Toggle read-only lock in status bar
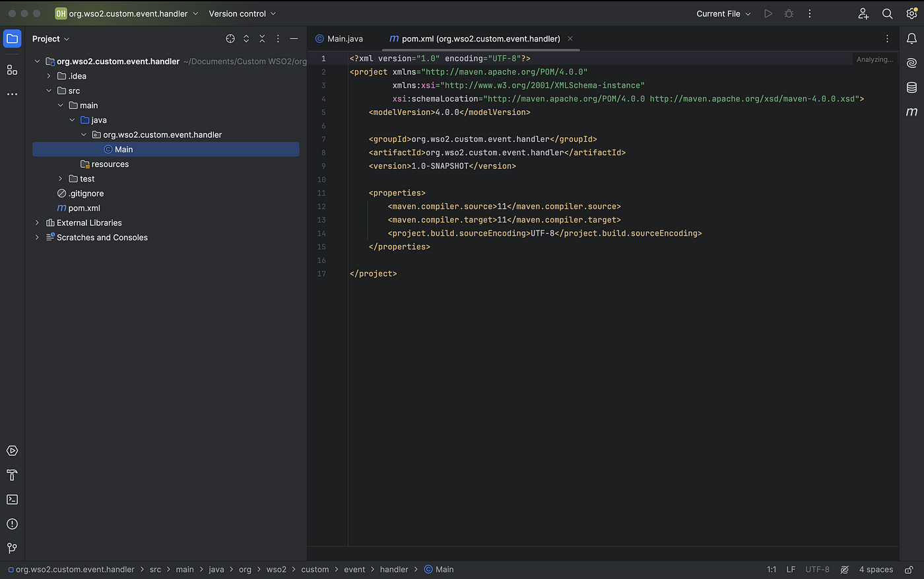This screenshot has width=924, height=579. [909, 570]
